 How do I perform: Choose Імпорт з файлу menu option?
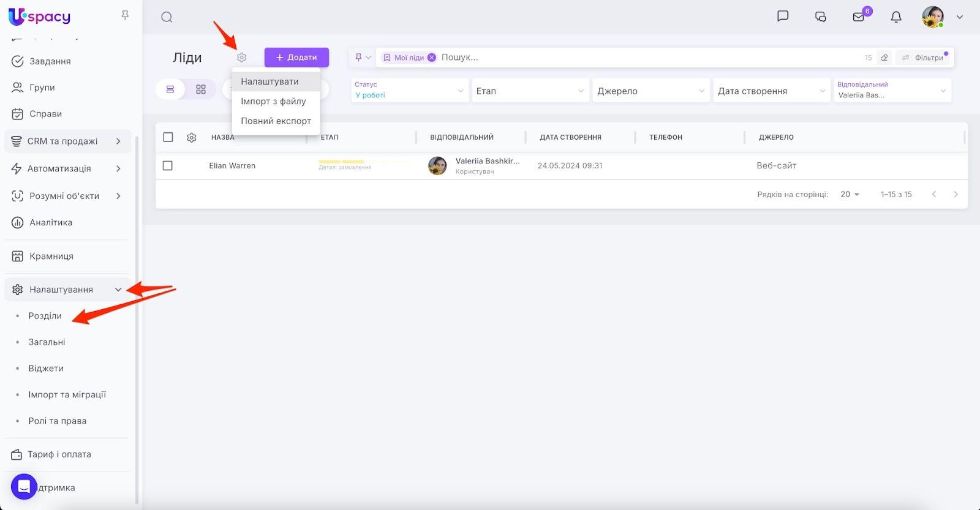coord(273,101)
